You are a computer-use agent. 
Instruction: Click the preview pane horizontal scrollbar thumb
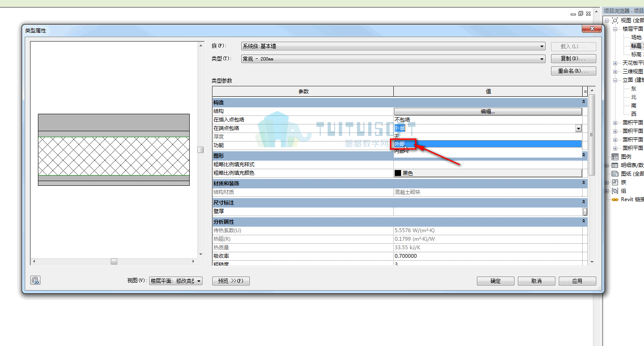[114, 262]
